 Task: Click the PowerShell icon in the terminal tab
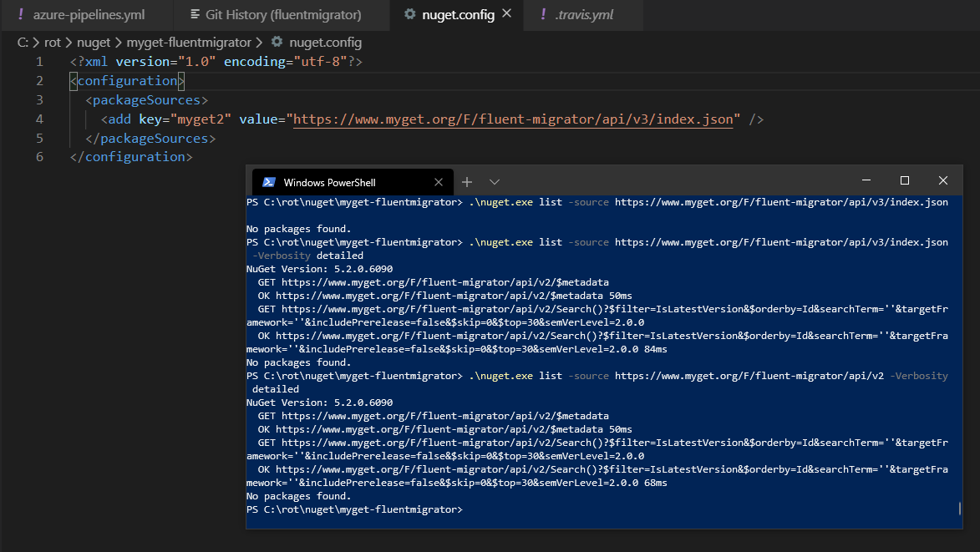[x=269, y=181]
